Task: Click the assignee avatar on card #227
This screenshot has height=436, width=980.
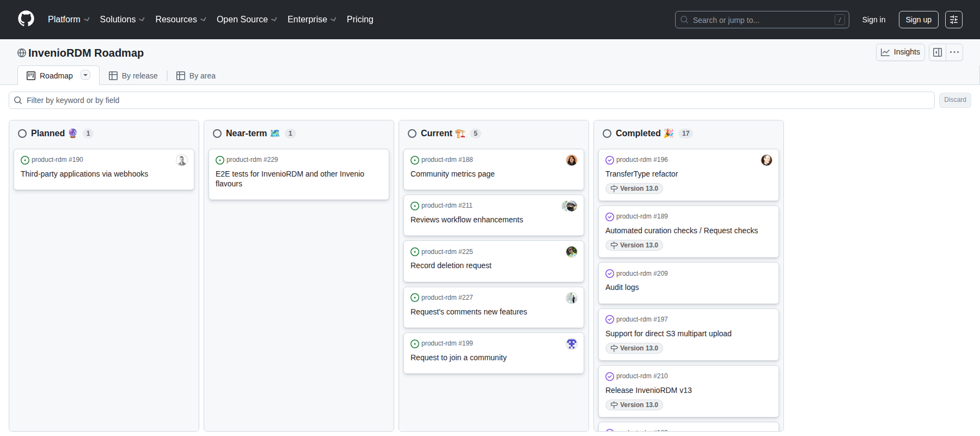Action: click(x=572, y=298)
